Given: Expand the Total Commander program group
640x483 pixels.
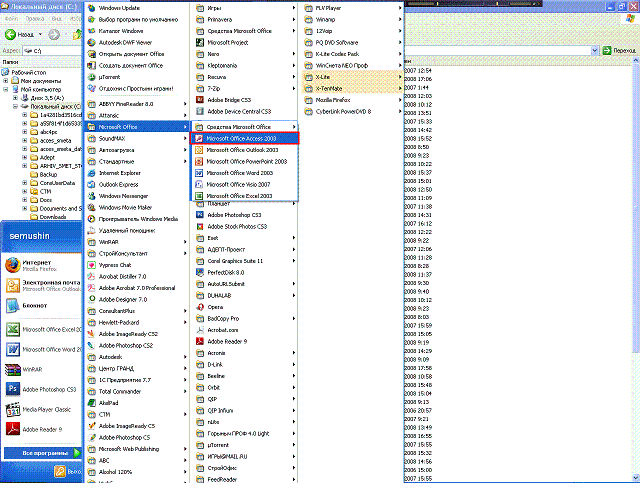Looking at the screenshot, I should point(130,391).
